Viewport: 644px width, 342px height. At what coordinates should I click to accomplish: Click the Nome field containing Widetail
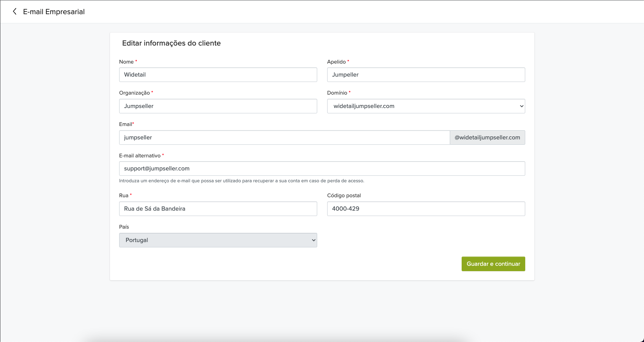point(218,75)
